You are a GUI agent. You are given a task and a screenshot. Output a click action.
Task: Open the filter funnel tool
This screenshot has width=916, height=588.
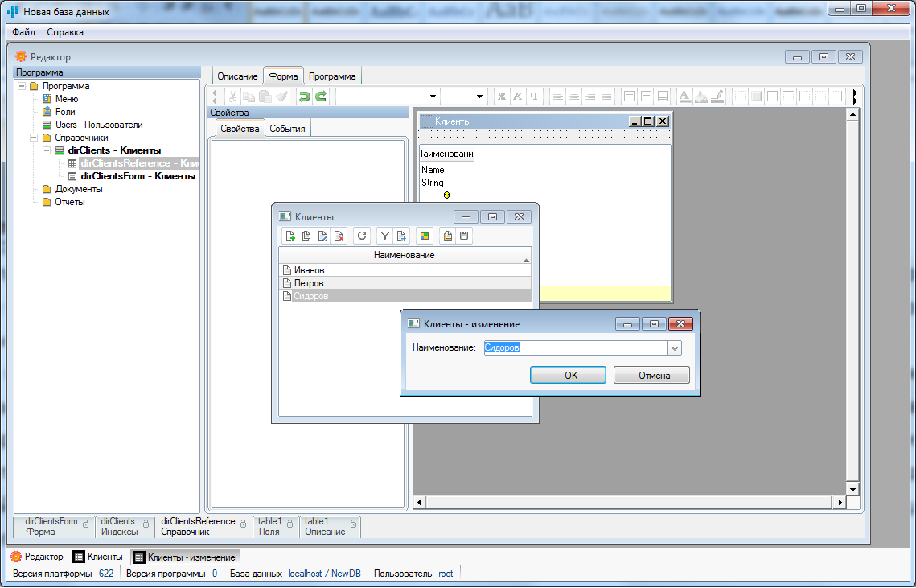[384, 236]
